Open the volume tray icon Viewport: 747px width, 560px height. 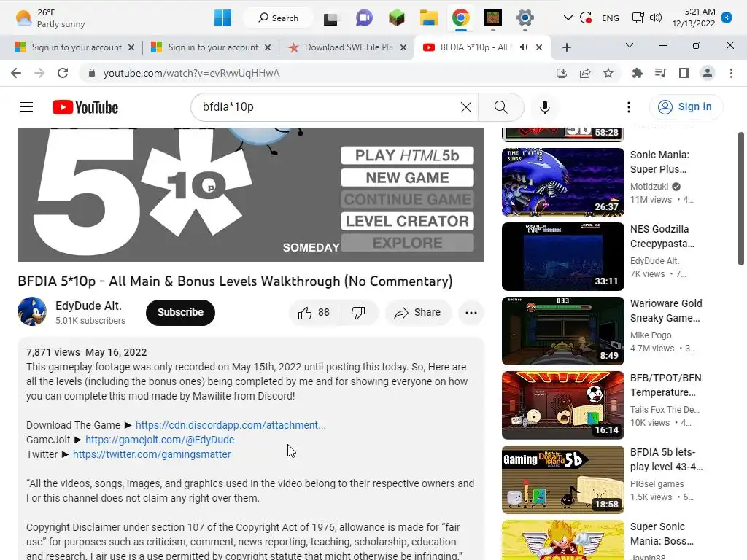point(656,18)
